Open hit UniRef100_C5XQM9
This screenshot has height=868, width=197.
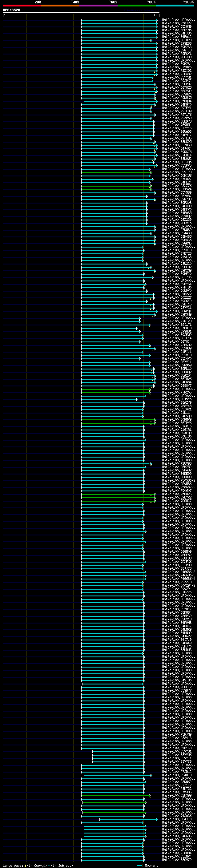tap(177, 26)
